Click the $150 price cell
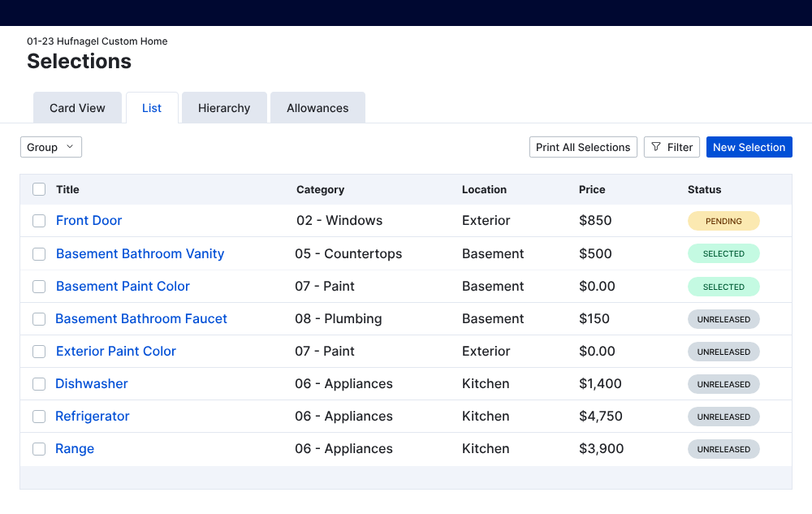This screenshot has height=514, width=812. pyautogui.click(x=594, y=319)
